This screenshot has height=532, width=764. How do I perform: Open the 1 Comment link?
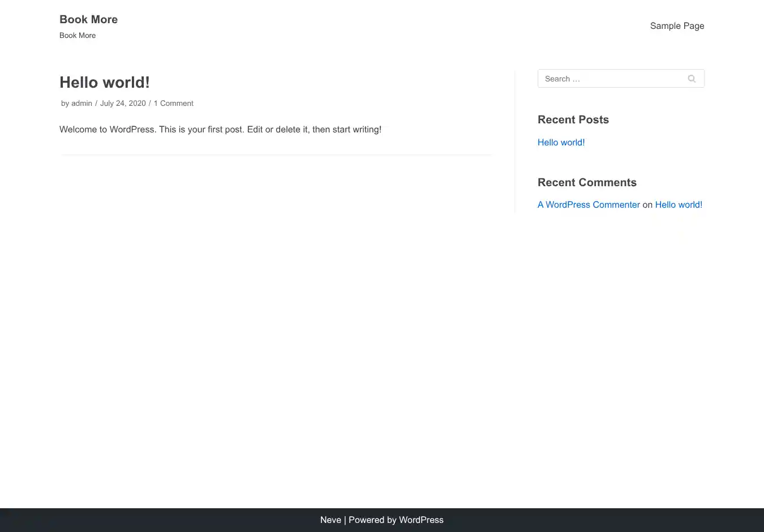174,104
